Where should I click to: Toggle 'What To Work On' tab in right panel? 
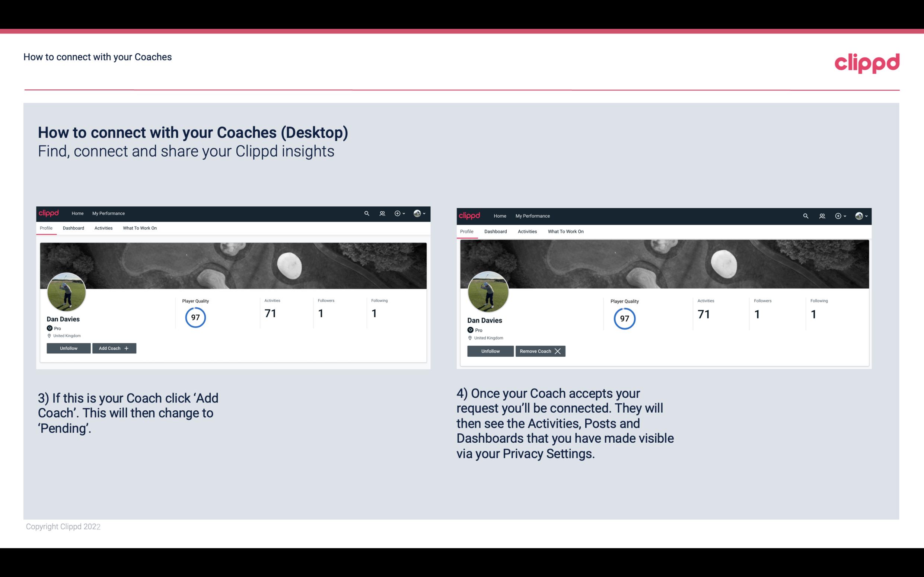565,231
